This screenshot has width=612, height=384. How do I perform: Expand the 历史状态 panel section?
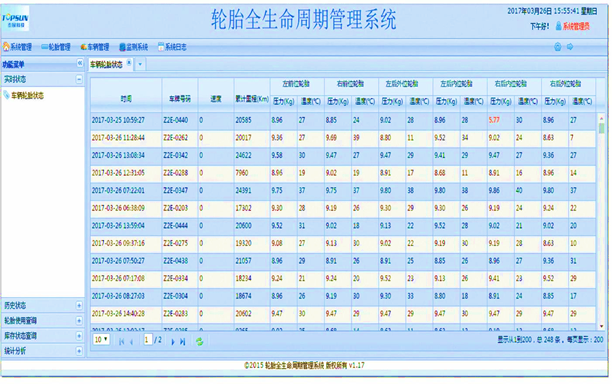coord(79,305)
